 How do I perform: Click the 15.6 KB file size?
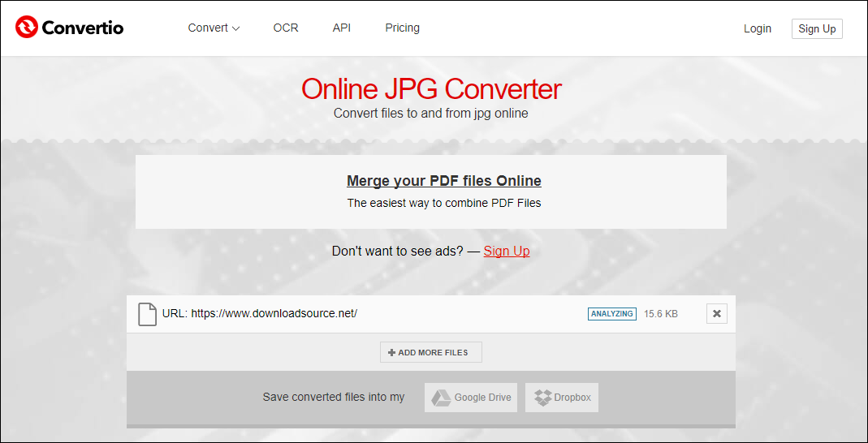click(x=660, y=313)
